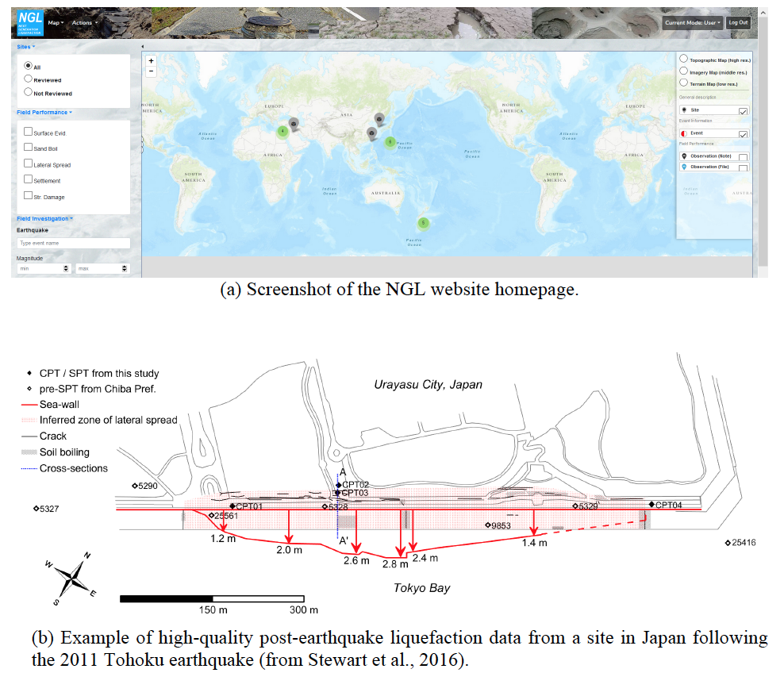Click the blue Observation (File) pin icon

(684, 167)
